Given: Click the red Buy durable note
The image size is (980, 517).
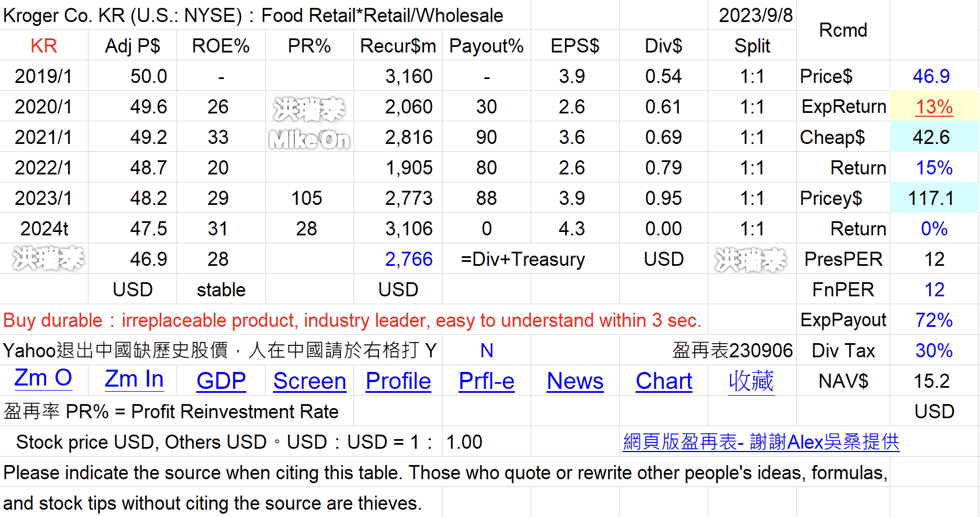Looking at the screenshot, I should tap(352, 320).
